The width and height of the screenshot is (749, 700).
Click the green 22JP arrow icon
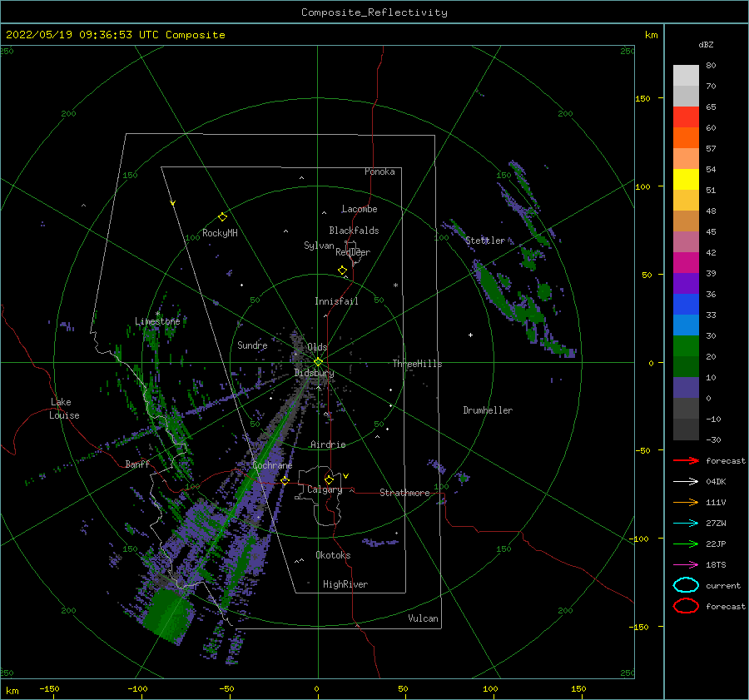(686, 544)
